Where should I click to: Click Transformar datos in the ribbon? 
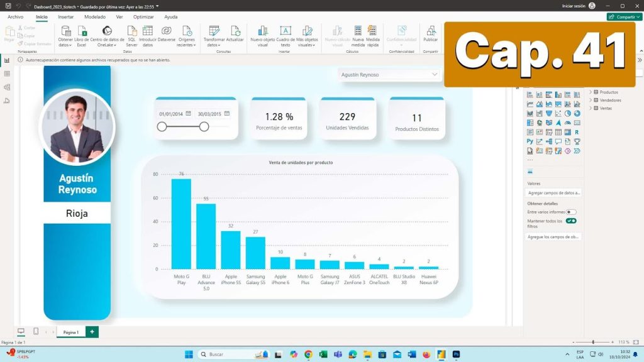pos(214,36)
